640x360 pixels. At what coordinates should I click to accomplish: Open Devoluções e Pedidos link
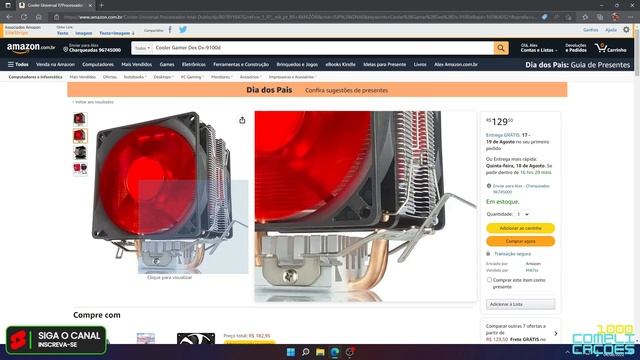point(576,48)
